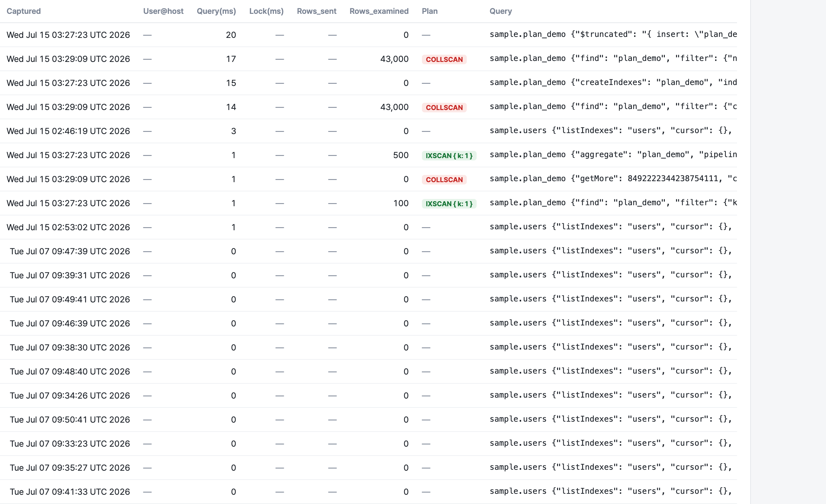Click COLLSCAN badge in the 17 ms row
Viewport: 826px width, 504px height.
(444, 59)
